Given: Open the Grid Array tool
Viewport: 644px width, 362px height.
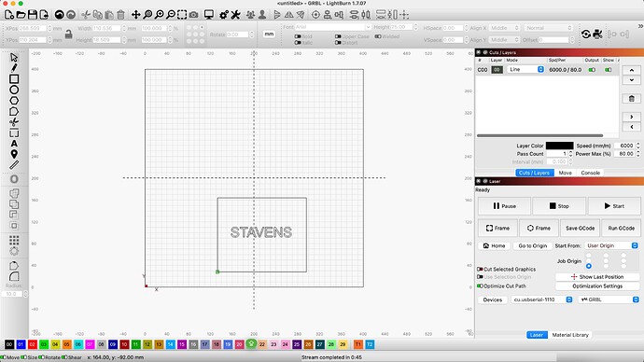Looking at the screenshot, I should (14, 240).
